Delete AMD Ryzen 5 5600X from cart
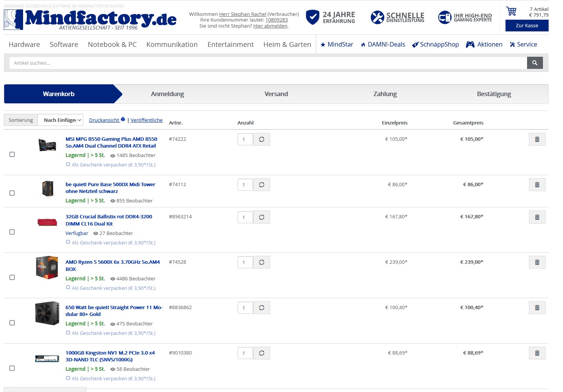 pos(537,262)
